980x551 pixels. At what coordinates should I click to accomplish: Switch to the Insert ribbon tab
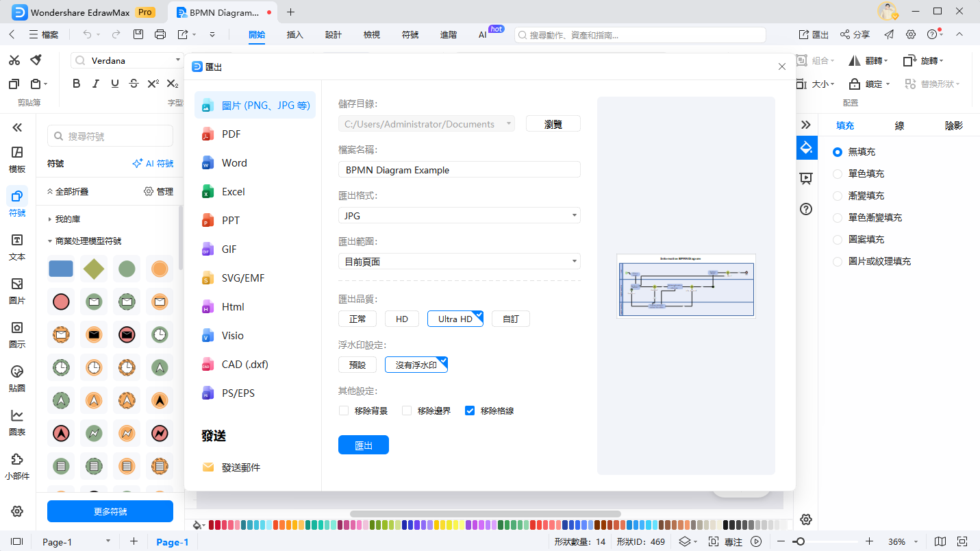click(x=294, y=34)
